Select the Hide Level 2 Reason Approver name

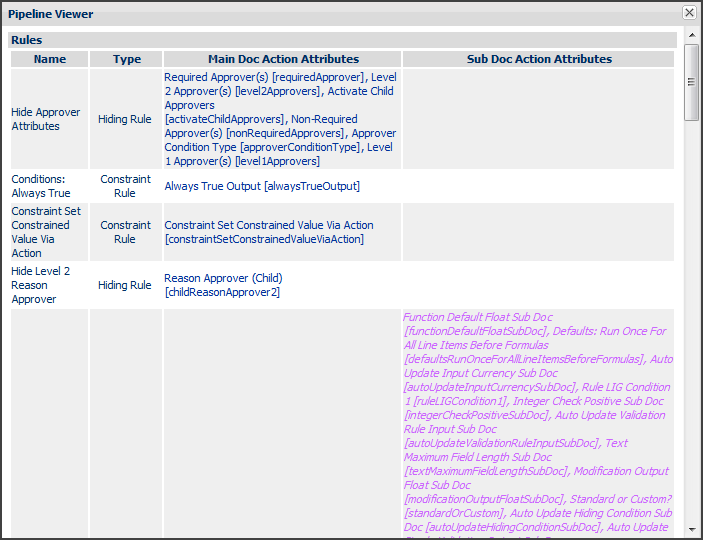40,285
